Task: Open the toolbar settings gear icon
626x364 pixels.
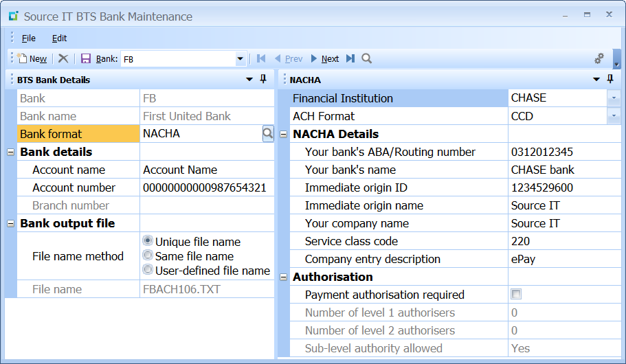Action: [x=599, y=59]
